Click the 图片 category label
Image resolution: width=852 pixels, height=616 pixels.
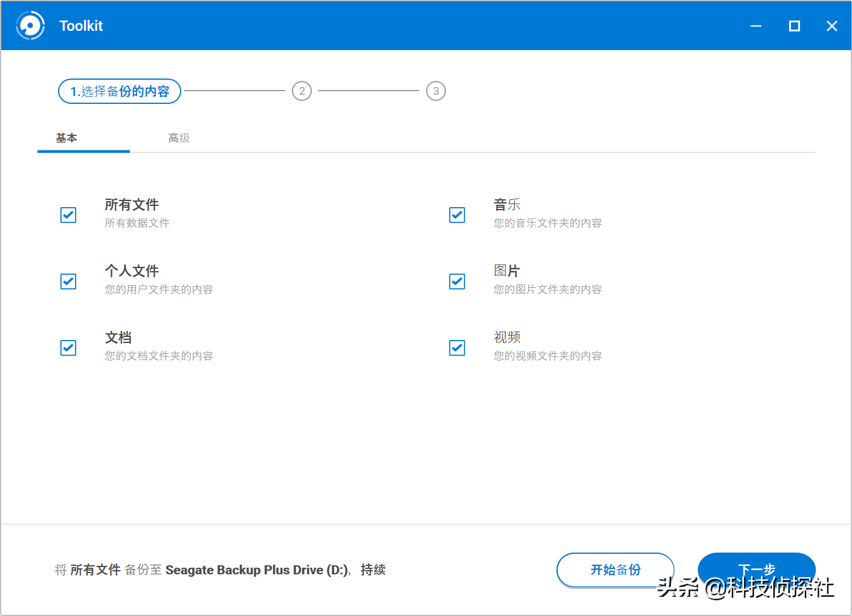(x=508, y=271)
